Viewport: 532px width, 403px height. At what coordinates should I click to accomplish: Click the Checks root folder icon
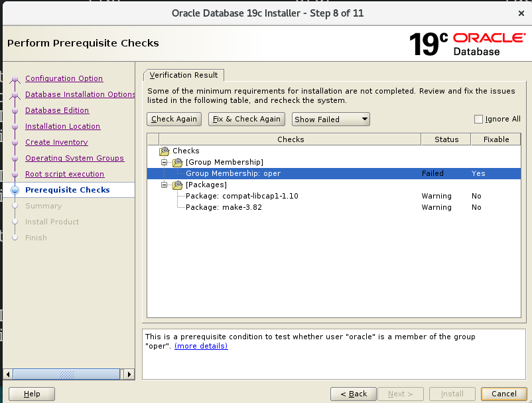(x=165, y=151)
